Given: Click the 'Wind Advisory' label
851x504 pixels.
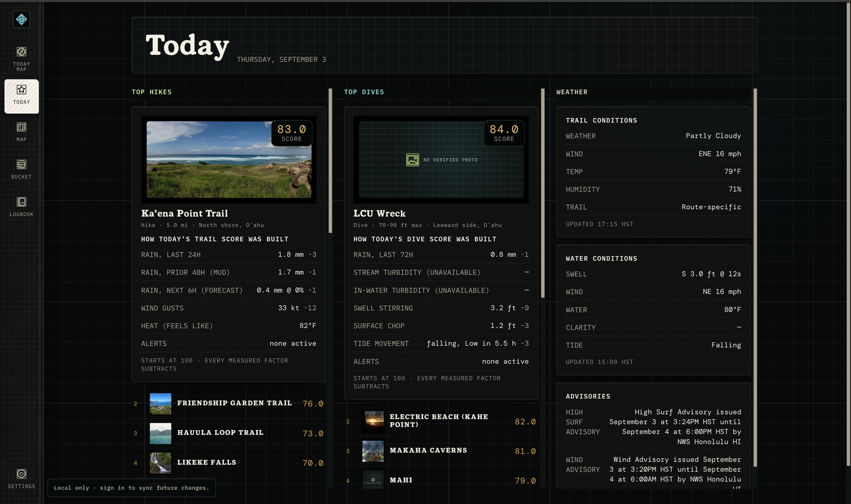Looking at the screenshot, I should point(582,465).
